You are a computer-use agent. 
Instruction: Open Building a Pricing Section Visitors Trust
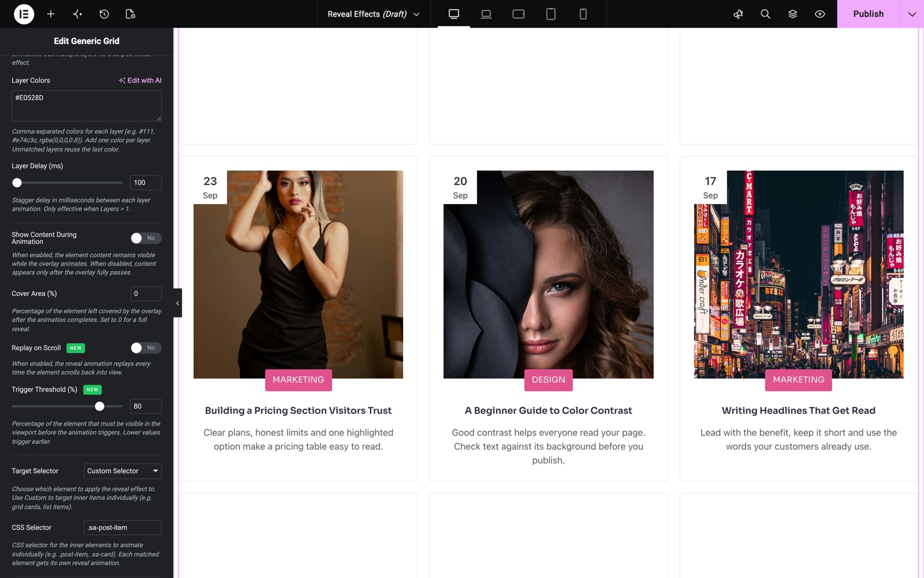(x=298, y=410)
